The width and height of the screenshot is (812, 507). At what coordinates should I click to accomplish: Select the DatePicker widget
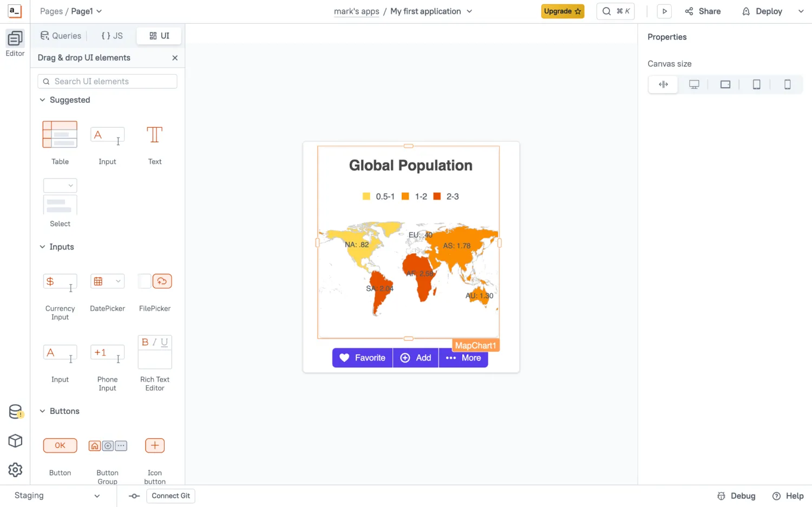[x=107, y=281]
